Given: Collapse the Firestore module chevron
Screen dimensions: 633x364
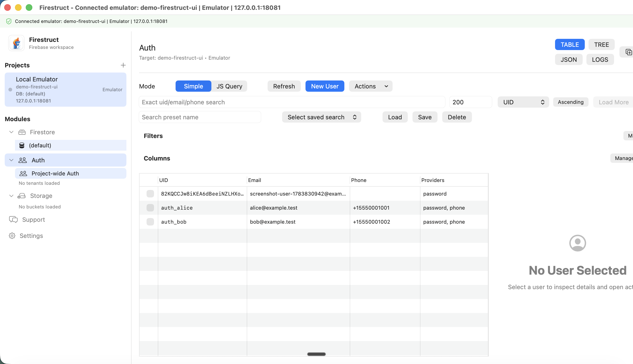Looking at the screenshot, I should click(11, 132).
